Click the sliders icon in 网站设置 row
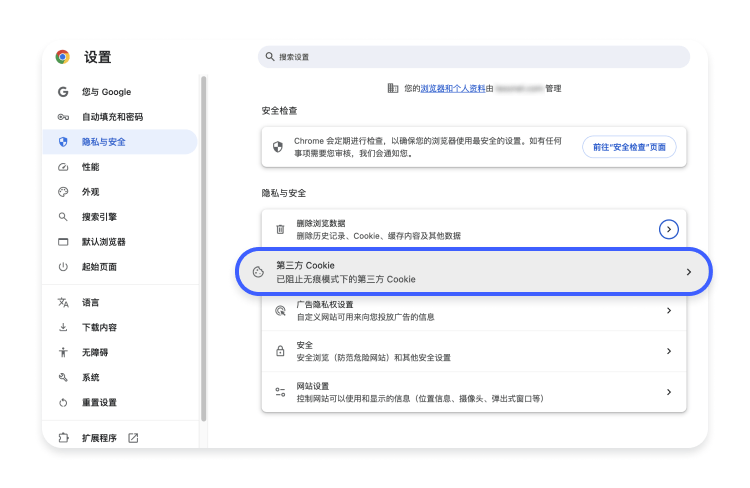 click(280, 392)
